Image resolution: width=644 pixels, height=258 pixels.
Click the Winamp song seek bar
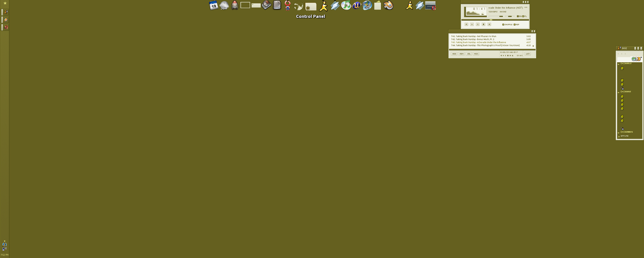point(495,20)
